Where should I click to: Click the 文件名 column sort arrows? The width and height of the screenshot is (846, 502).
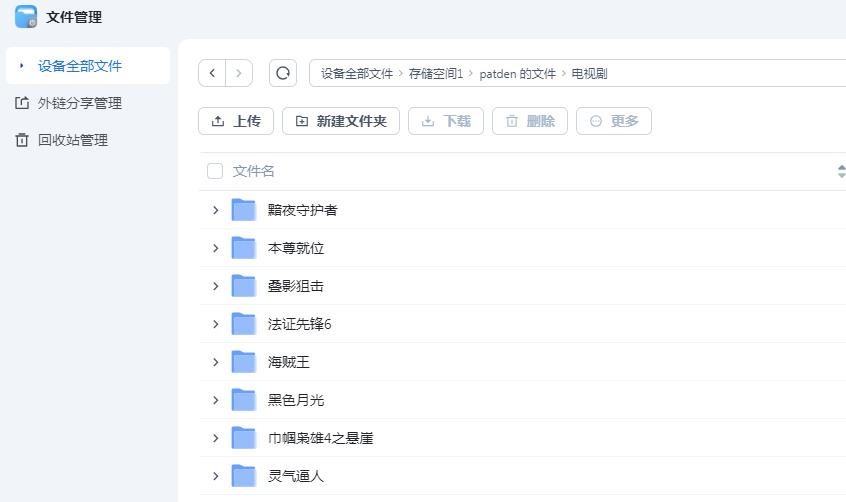pyautogui.click(x=841, y=172)
